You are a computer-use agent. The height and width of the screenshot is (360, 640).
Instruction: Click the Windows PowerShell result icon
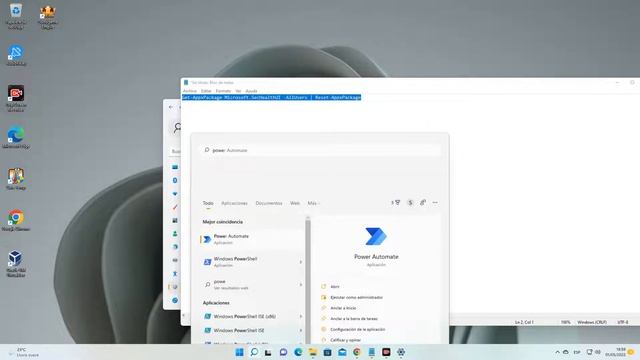207,262
